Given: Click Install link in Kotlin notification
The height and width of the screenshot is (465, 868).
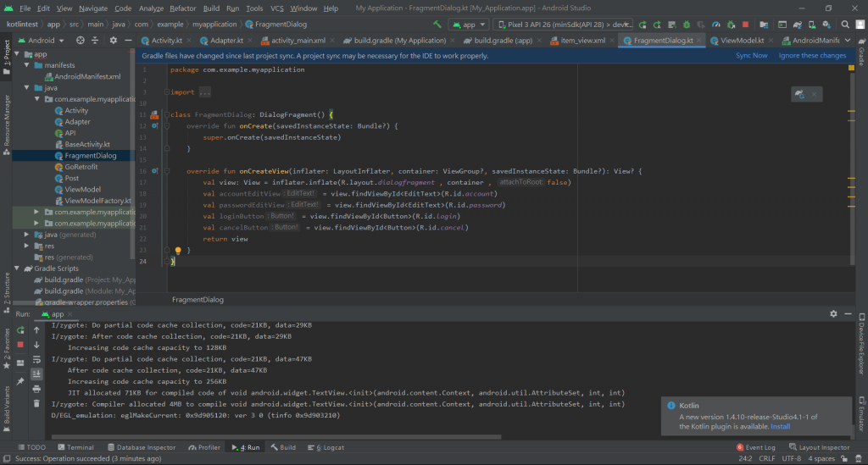Looking at the screenshot, I should pyautogui.click(x=780, y=426).
